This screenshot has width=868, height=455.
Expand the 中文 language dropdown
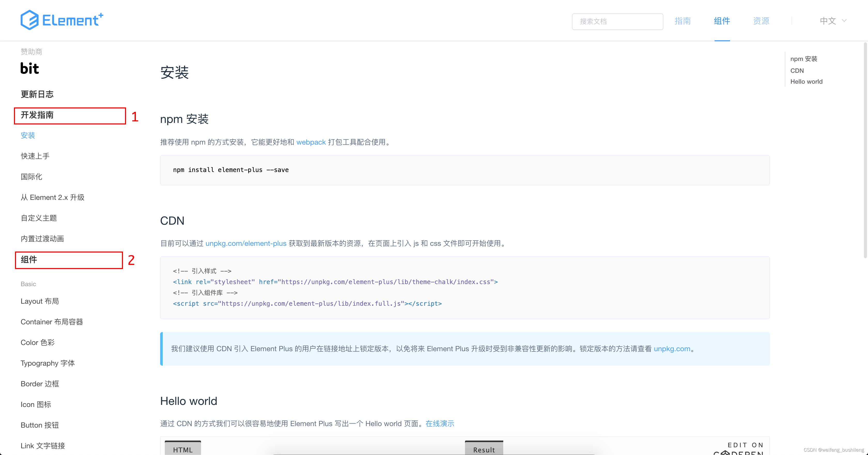(832, 21)
